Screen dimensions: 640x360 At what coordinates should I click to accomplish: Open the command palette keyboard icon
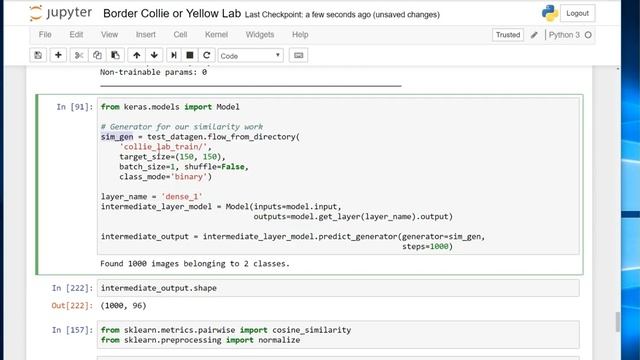pyautogui.click(x=298, y=55)
